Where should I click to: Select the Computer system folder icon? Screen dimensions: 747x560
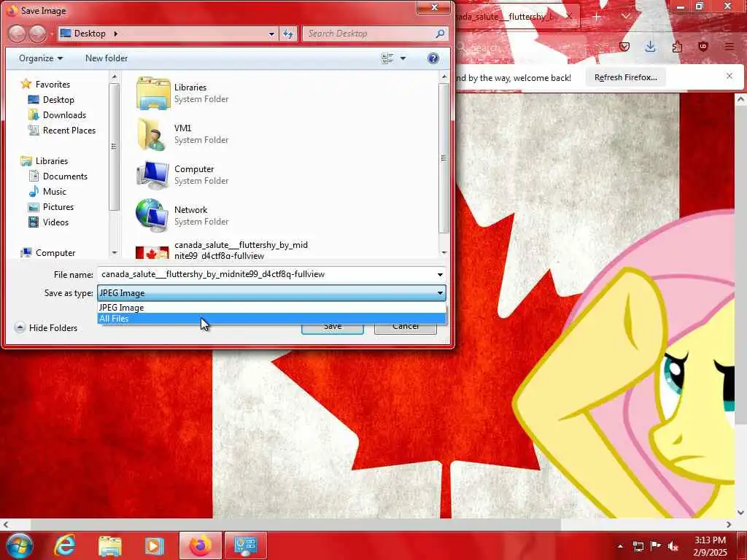point(153,175)
